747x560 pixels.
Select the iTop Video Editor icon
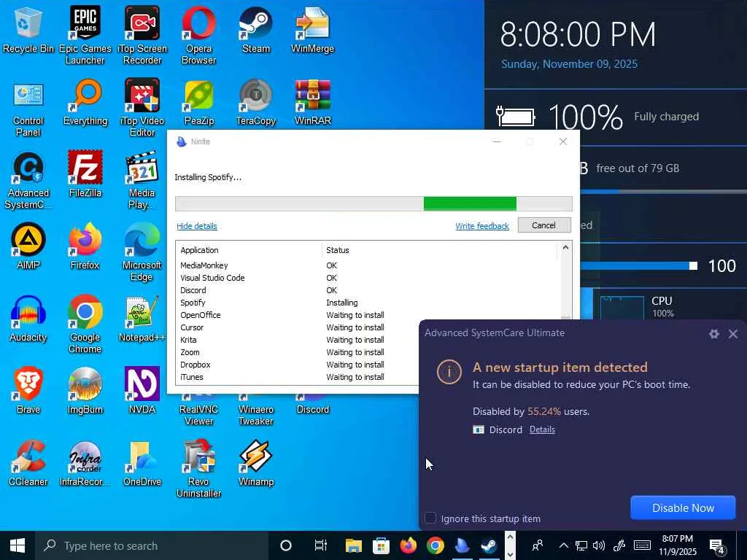click(142, 108)
